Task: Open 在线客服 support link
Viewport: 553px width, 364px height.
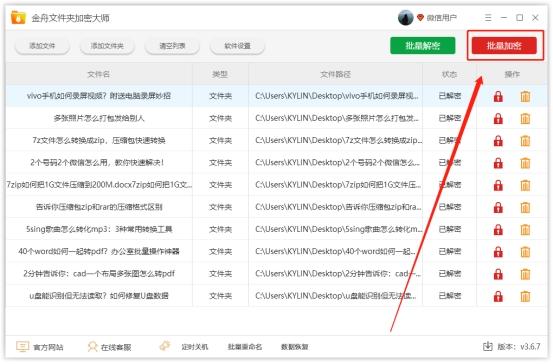Action: [109, 347]
